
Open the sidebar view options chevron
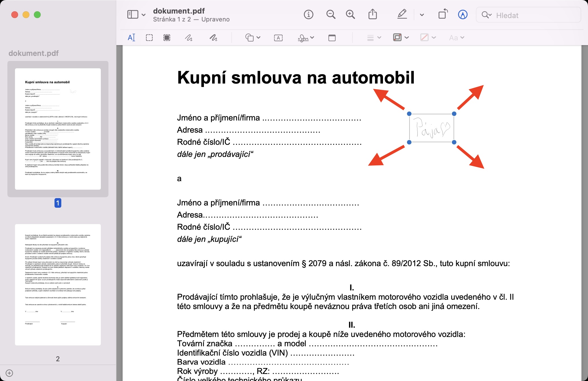click(x=143, y=15)
